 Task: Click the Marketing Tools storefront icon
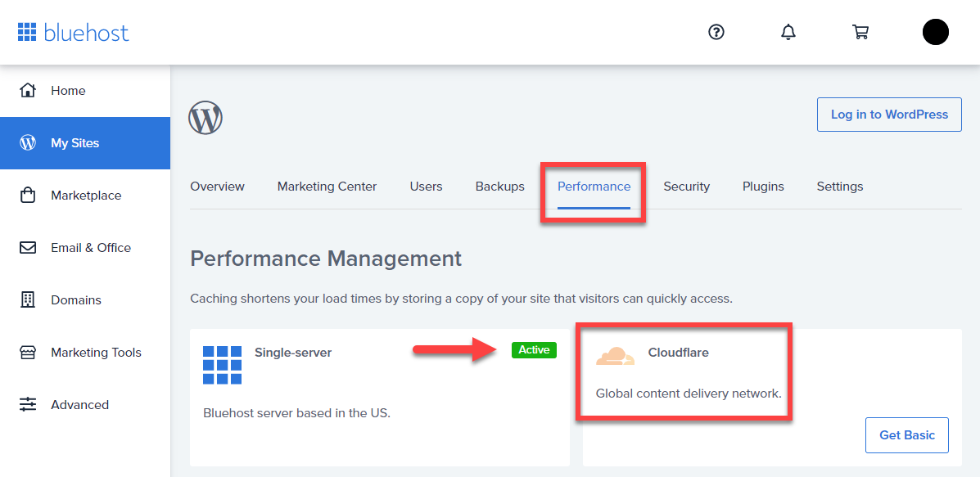(x=28, y=352)
